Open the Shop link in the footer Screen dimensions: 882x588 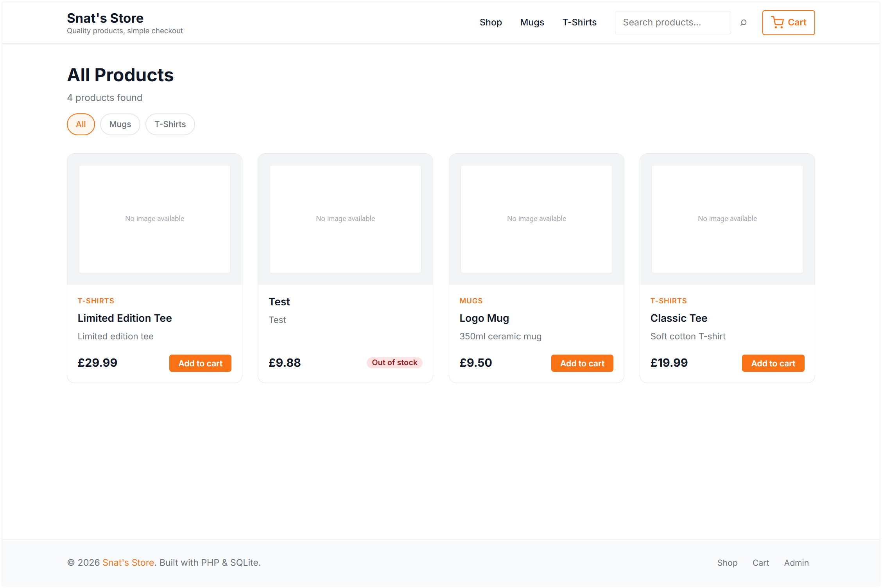coord(727,562)
